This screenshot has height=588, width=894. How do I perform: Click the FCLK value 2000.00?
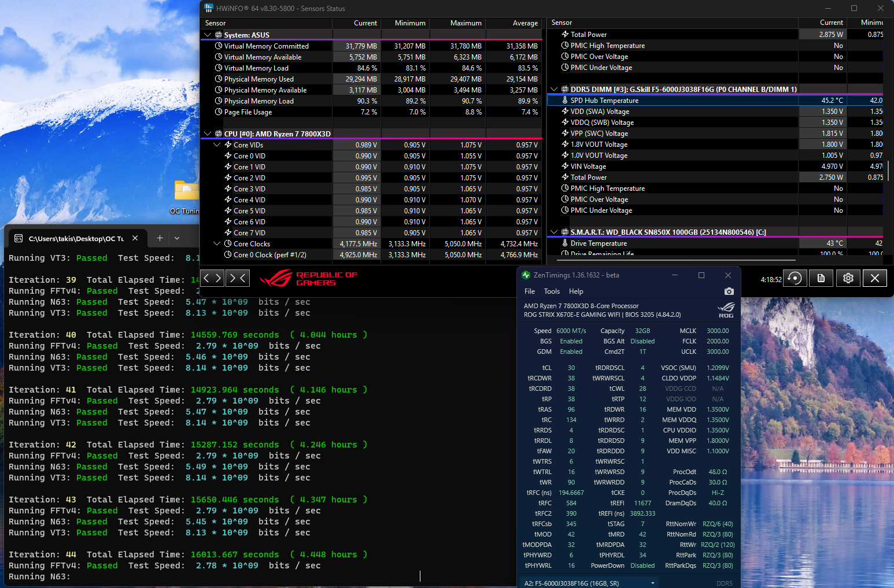point(718,341)
